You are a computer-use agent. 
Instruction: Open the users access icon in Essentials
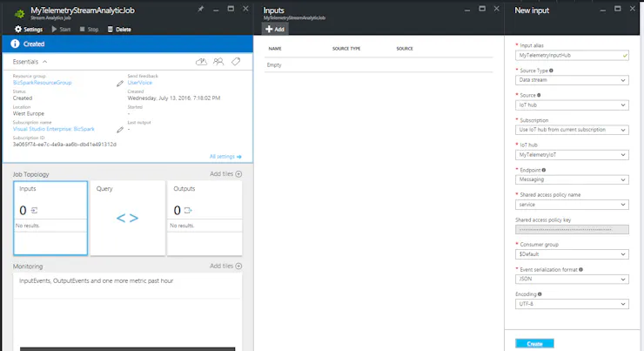coord(218,62)
